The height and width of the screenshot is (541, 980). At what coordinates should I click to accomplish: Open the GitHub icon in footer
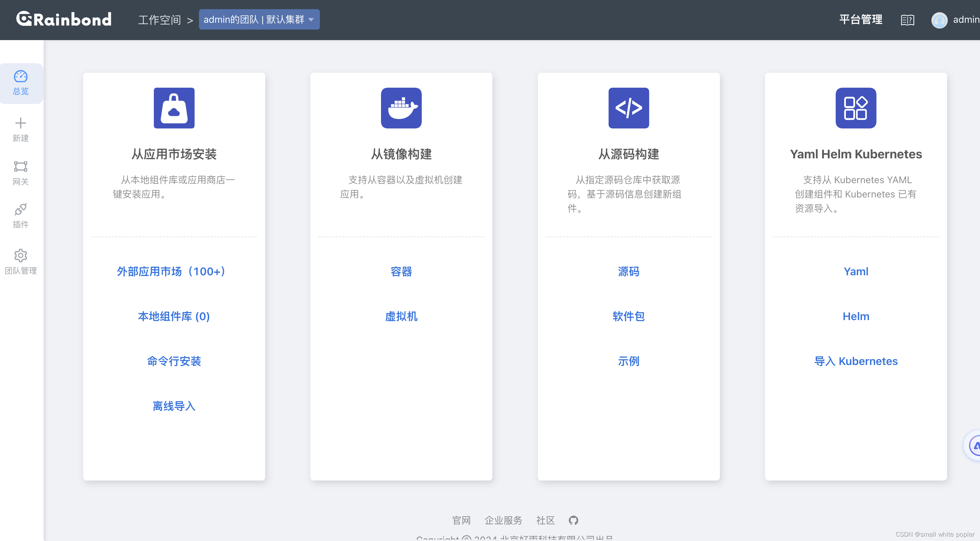coord(573,520)
